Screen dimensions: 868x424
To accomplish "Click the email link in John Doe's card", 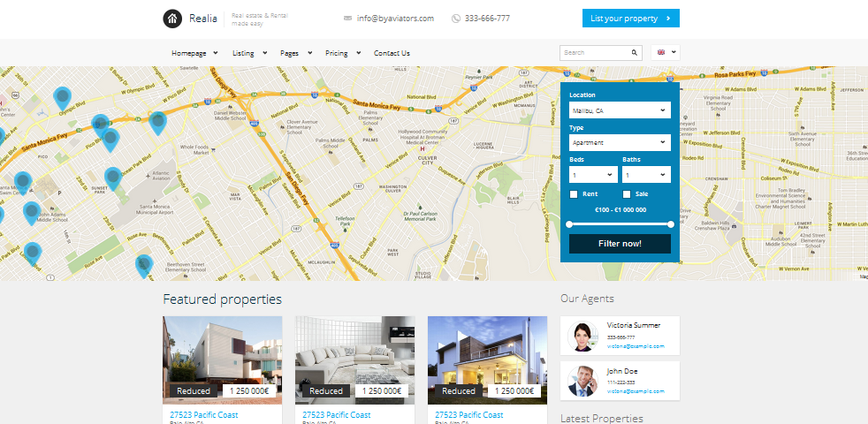I will pyautogui.click(x=636, y=390).
